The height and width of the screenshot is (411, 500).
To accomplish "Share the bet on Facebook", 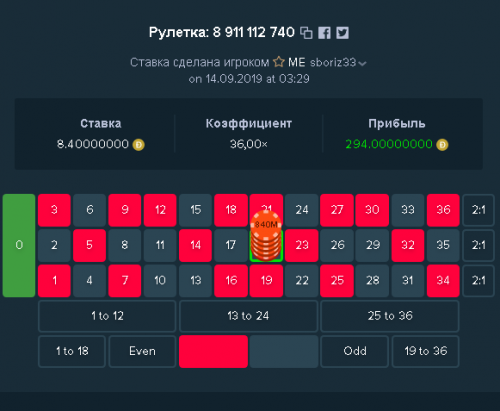I will [324, 33].
